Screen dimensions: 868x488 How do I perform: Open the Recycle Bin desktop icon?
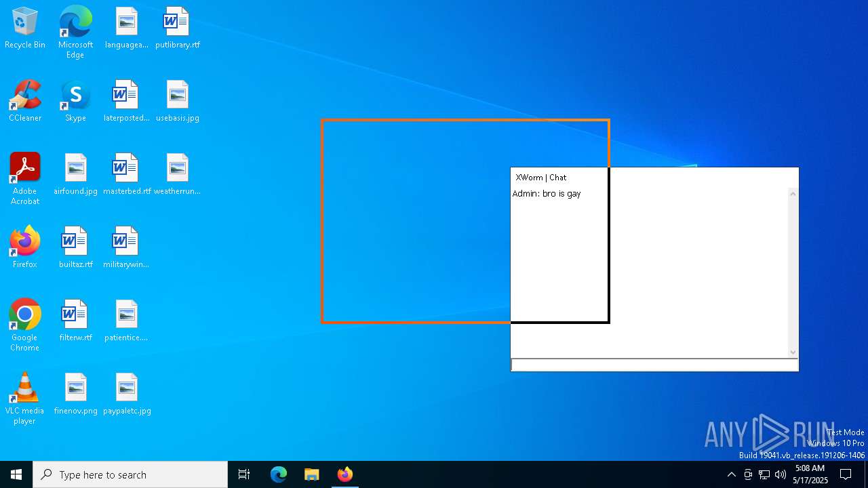(x=25, y=28)
